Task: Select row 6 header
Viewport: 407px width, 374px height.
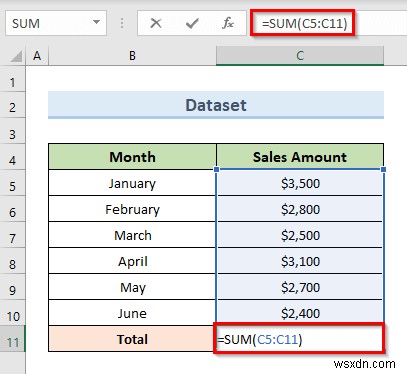Action: click(12, 209)
